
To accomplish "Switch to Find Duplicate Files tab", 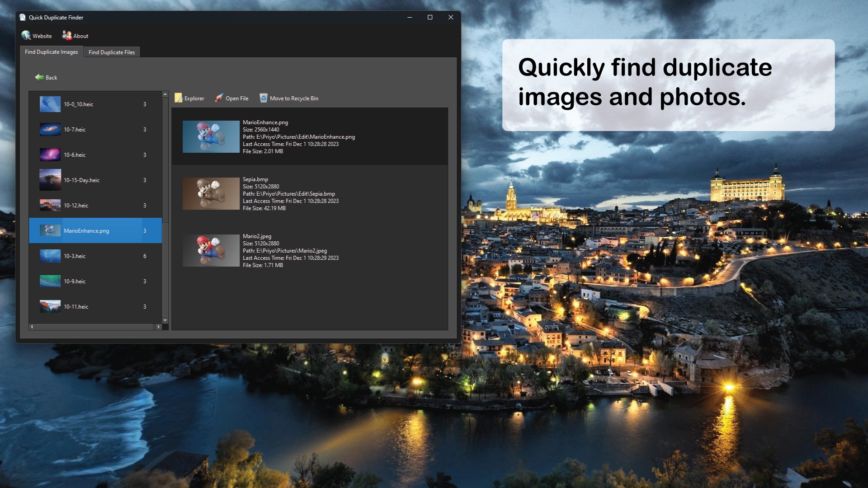I will tap(112, 52).
